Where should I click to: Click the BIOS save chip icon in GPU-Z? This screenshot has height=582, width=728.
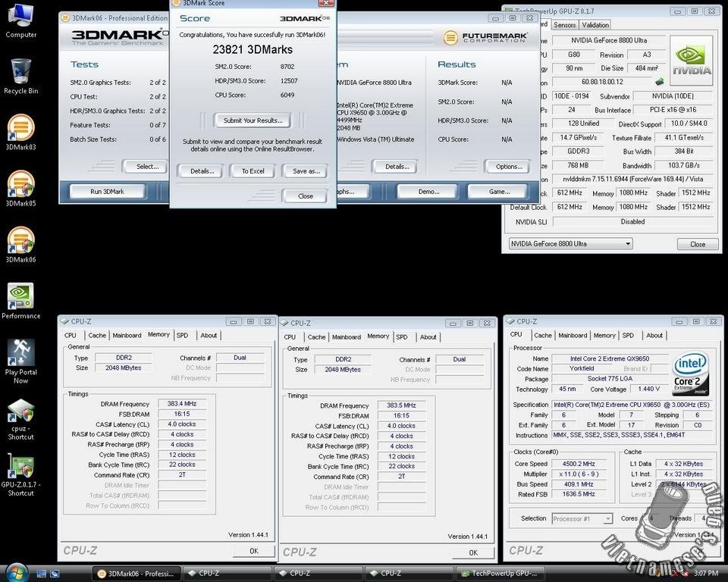(x=659, y=82)
